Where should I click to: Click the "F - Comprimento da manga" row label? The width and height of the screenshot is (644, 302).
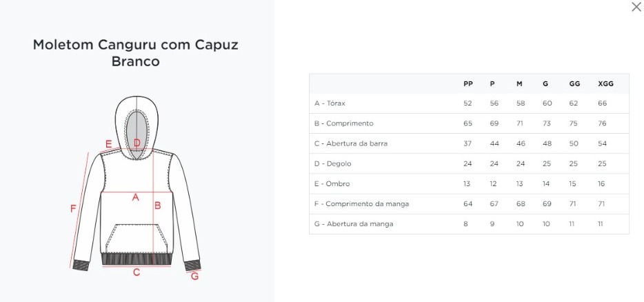(x=361, y=204)
